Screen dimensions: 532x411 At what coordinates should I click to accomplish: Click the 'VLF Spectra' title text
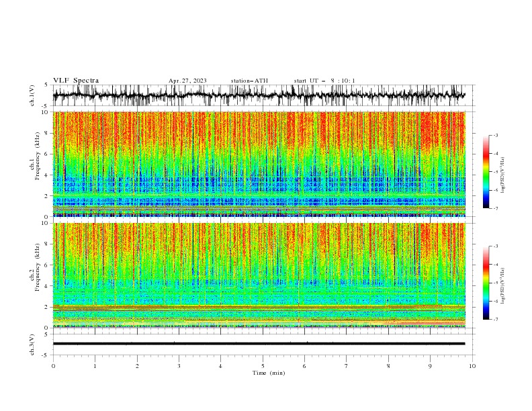pos(76,81)
